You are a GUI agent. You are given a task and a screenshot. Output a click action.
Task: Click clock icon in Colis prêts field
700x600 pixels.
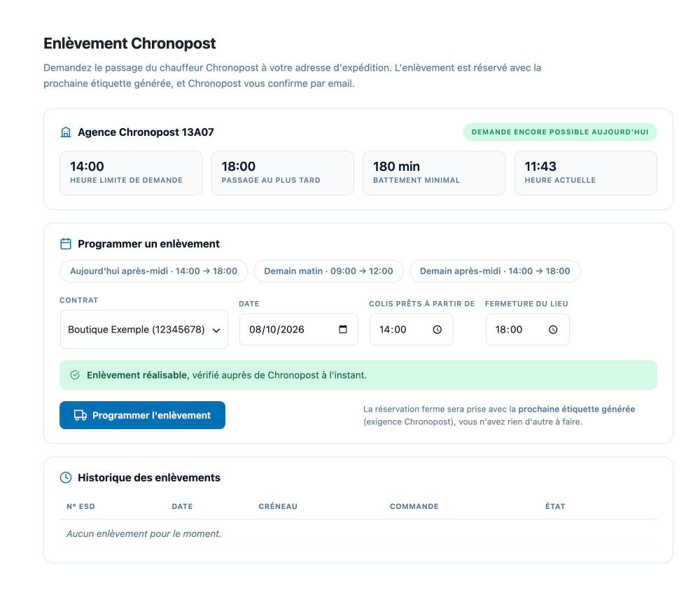pyautogui.click(x=437, y=330)
